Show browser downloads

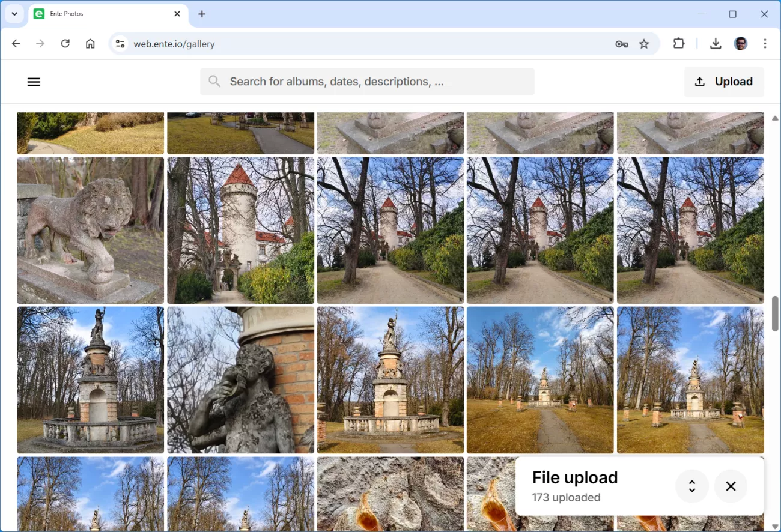[x=716, y=44]
